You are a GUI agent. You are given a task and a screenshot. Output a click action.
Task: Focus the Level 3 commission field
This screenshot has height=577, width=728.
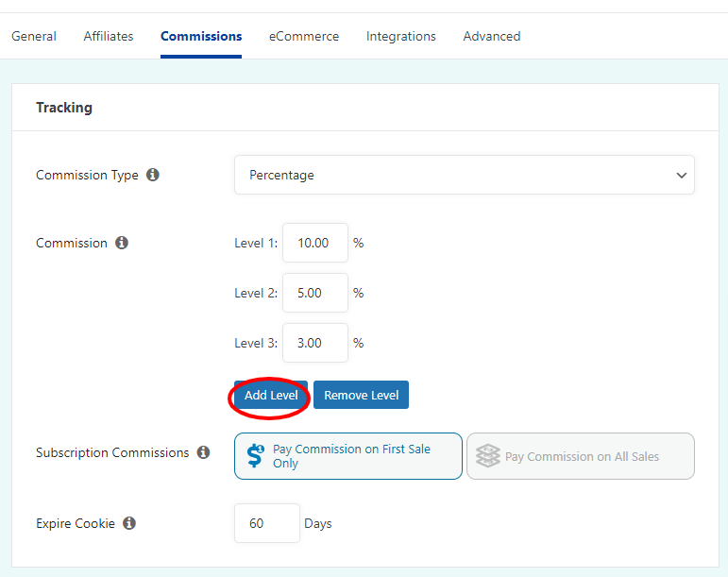315,343
